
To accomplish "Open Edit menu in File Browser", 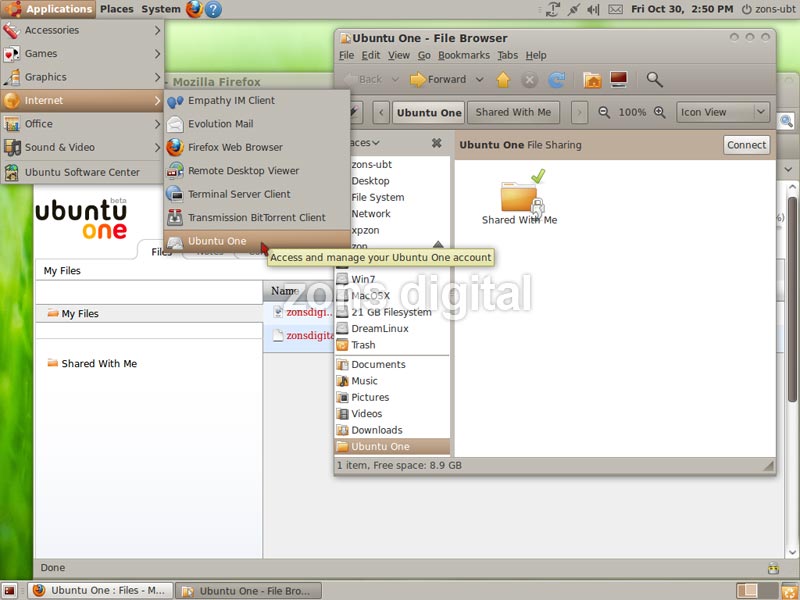I will tap(371, 55).
